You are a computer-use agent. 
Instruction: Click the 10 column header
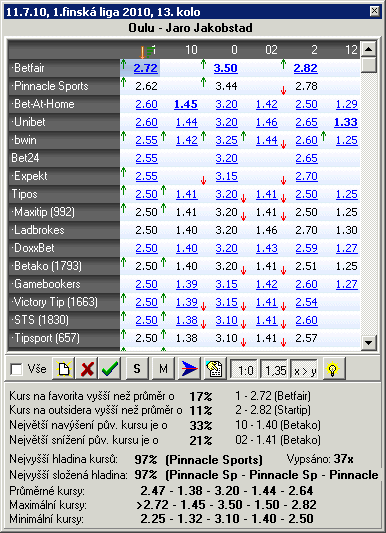pyautogui.click(x=191, y=50)
